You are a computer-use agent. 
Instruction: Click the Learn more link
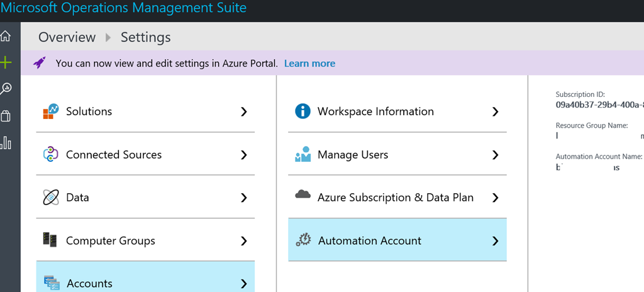[x=309, y=64]
